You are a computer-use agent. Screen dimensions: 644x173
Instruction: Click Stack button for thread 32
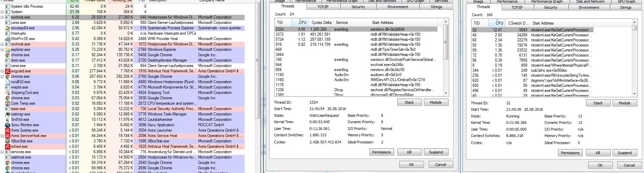[598, 103]
